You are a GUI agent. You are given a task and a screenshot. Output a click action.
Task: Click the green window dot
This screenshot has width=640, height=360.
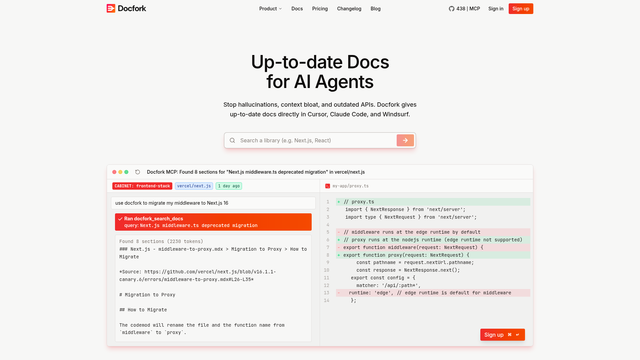click(x=127, y=172)
